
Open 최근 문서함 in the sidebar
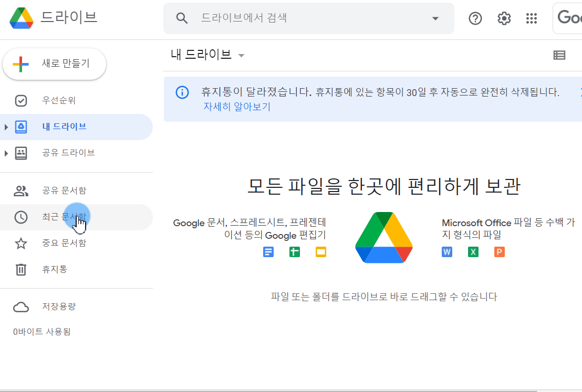point(76,217)
